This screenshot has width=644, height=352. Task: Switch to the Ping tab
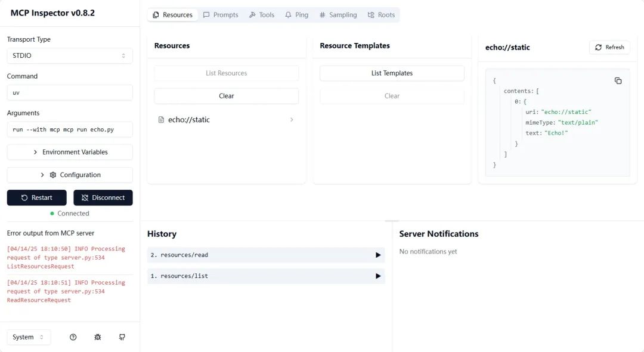pyautogui.click(x=296, y=15)
